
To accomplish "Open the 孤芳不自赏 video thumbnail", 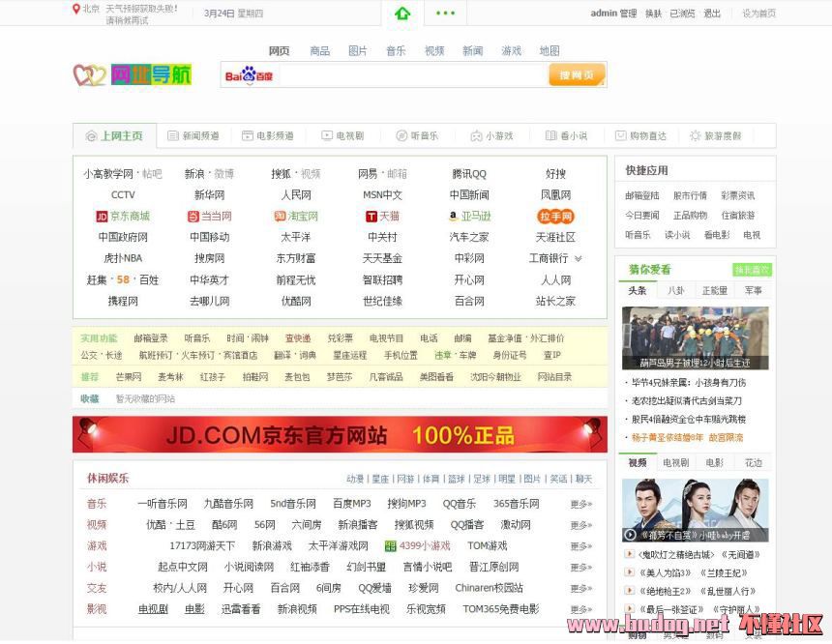I will [695, 511].
